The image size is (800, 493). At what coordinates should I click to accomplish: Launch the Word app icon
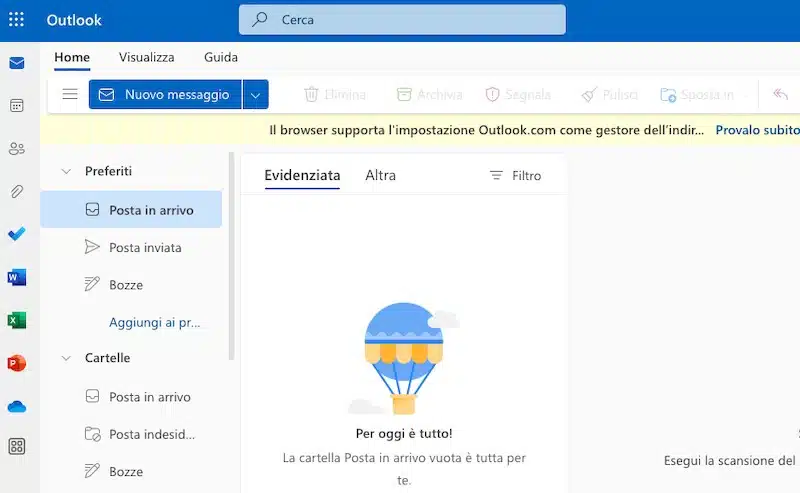[17, 278]
